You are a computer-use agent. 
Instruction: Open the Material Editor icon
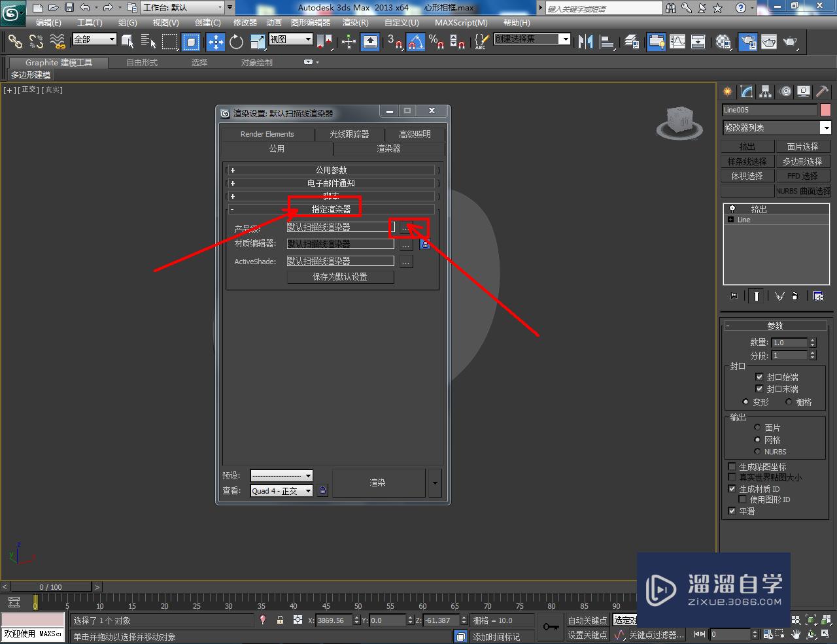coord(723,42)
